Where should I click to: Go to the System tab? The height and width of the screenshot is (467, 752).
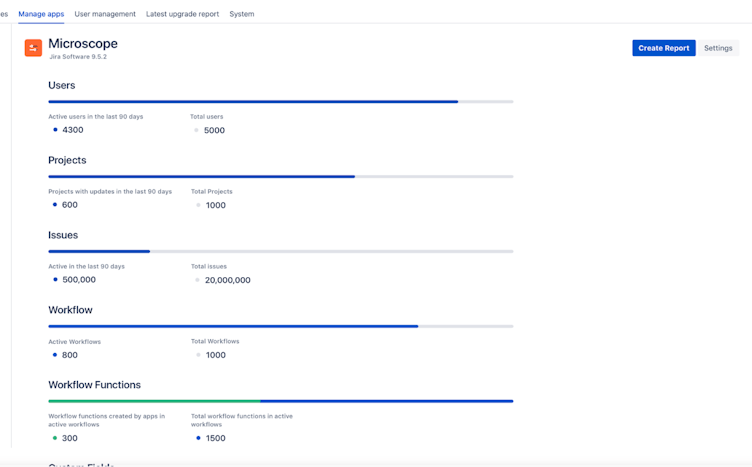coord(242,14)
